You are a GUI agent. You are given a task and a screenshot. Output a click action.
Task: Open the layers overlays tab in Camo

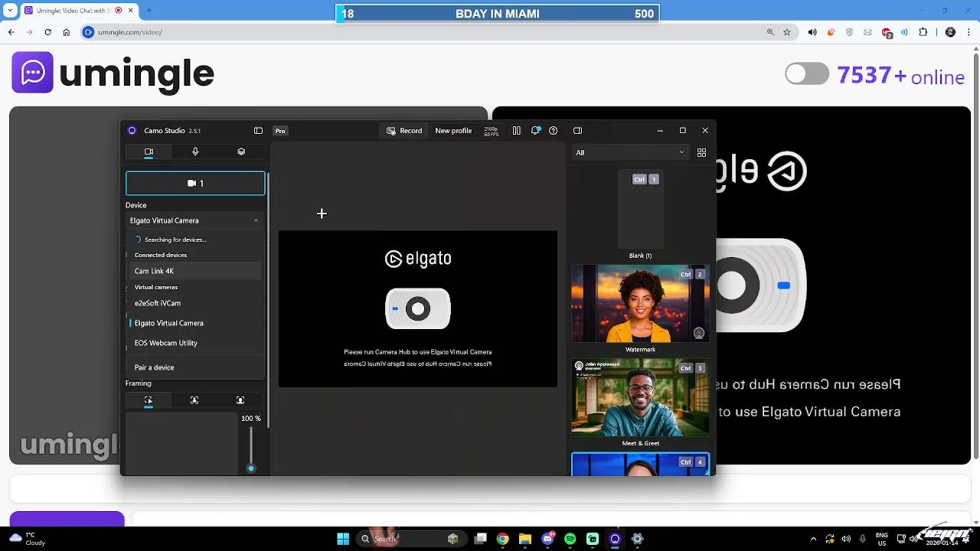[241, 152]
